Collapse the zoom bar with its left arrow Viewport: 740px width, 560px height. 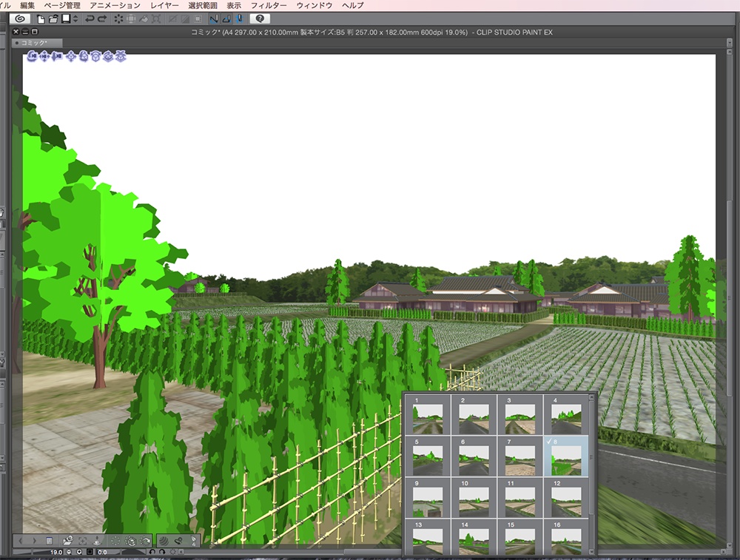(182, 553)
